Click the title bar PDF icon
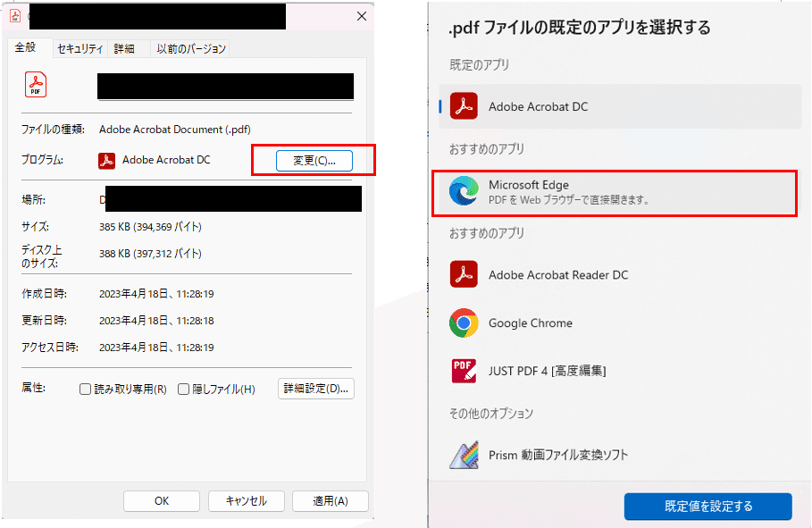 click(x=15, y=16)
